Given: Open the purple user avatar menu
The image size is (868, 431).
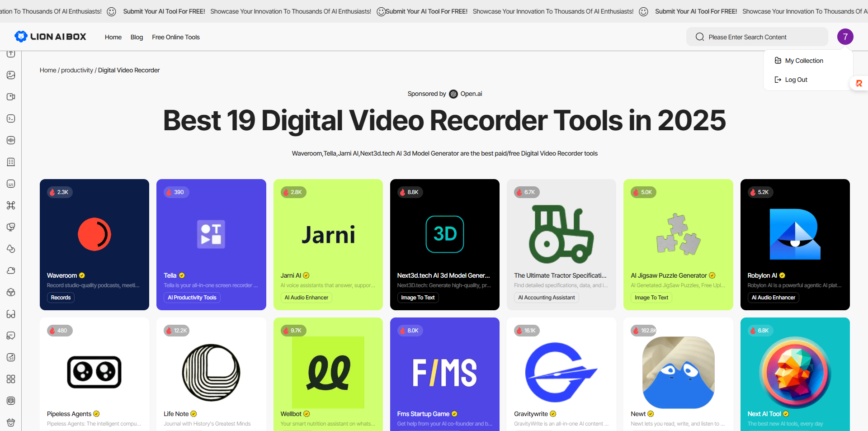Looking at the screenshot, I should point(845,37).
